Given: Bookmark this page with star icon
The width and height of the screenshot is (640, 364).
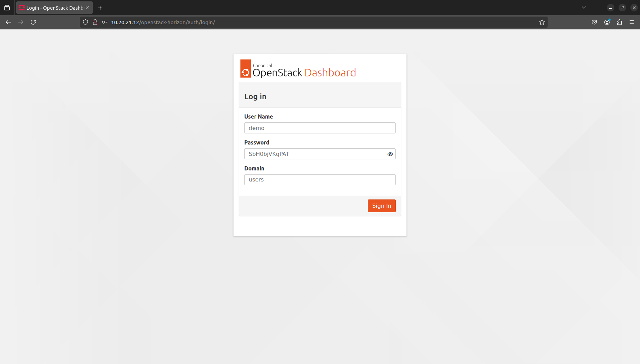Looking at the screenshot, I should (542, 22).
